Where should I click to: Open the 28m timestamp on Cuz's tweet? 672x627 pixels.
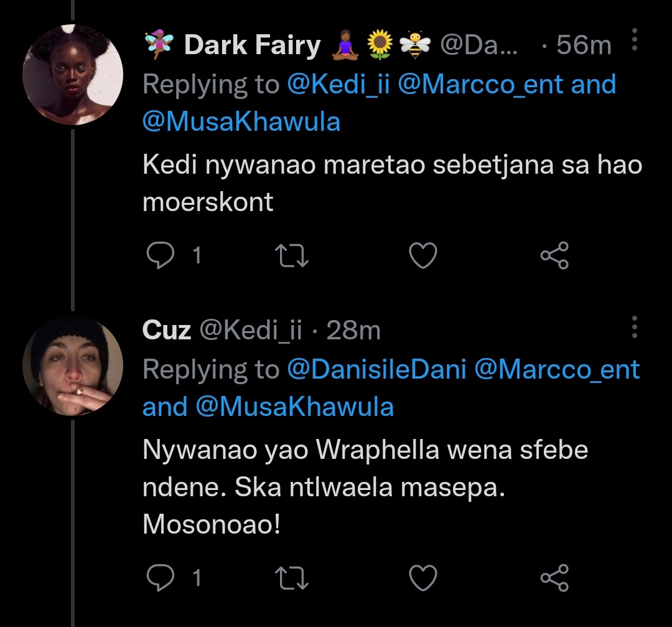coord(353,330)
